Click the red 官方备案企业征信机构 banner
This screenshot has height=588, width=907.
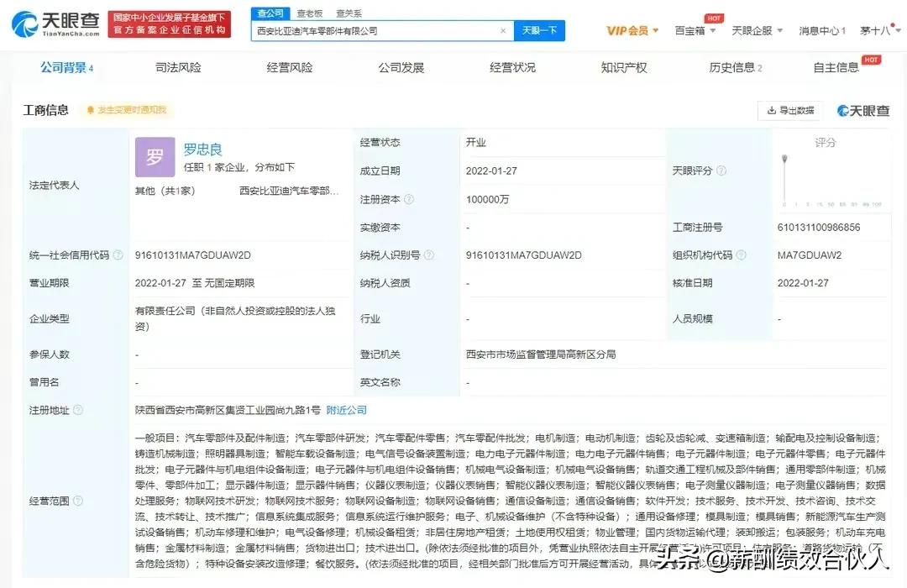(x=170, y=24)
